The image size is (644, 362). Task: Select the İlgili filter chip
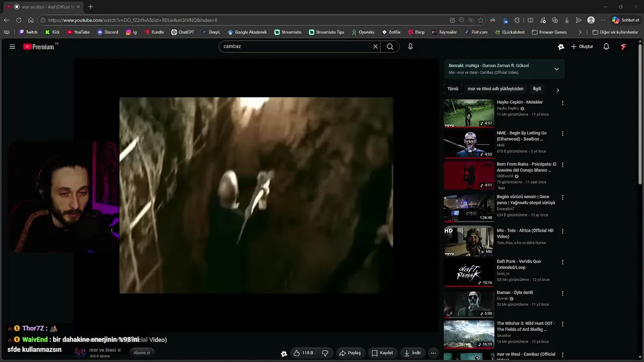coord(537,89)
